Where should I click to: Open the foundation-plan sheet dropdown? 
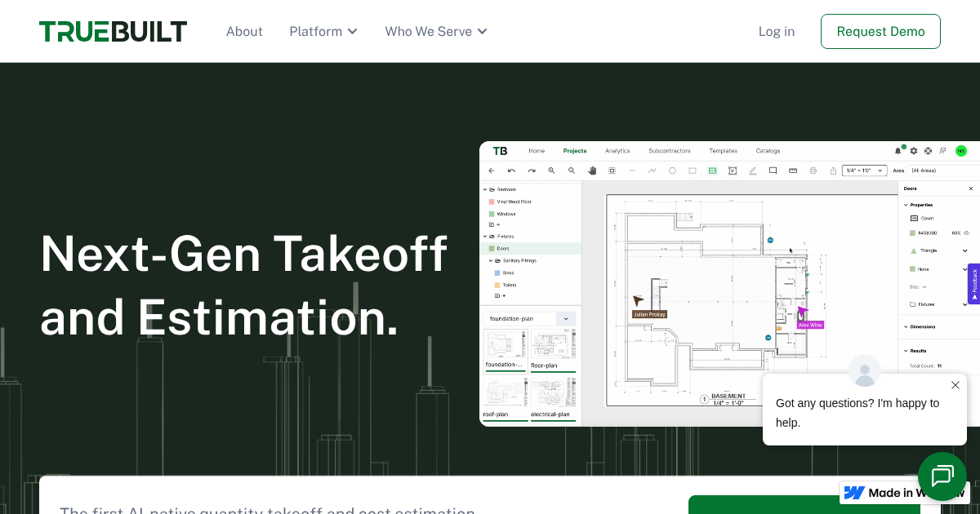tap(566, 319)
